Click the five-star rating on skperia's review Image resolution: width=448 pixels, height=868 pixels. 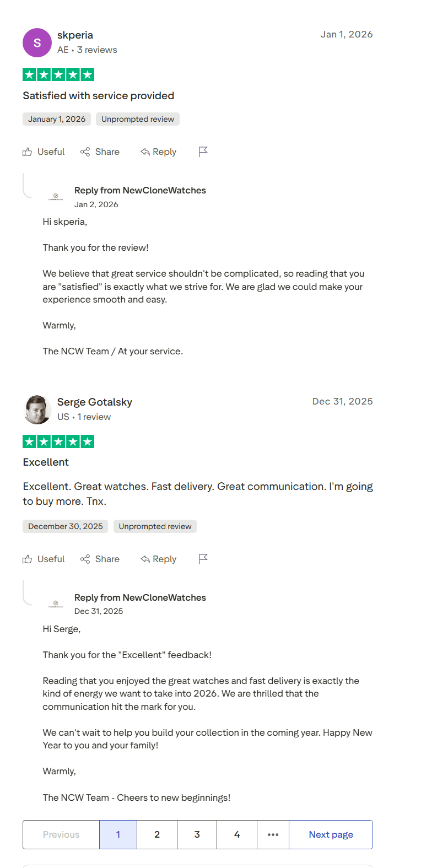[58, 74]
